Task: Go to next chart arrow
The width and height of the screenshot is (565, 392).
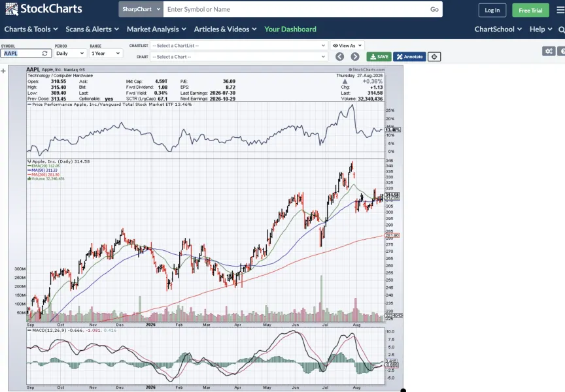Action: tap(355, 57)
